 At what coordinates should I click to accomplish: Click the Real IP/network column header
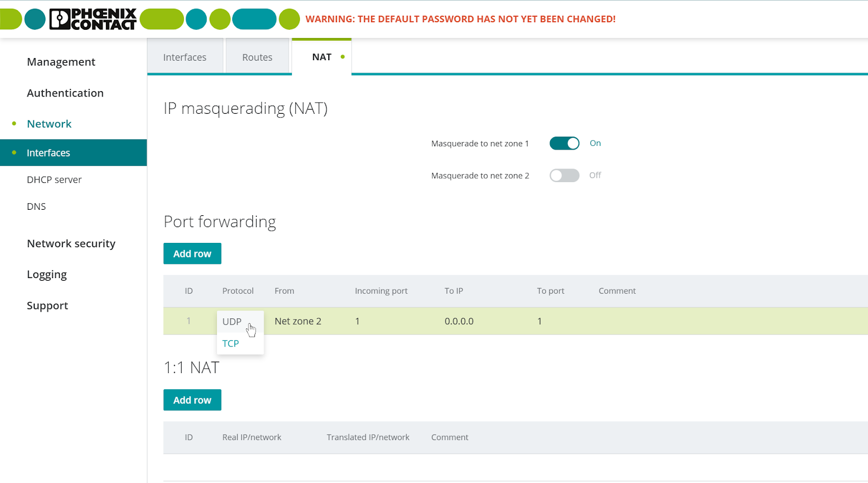(252, 437)
